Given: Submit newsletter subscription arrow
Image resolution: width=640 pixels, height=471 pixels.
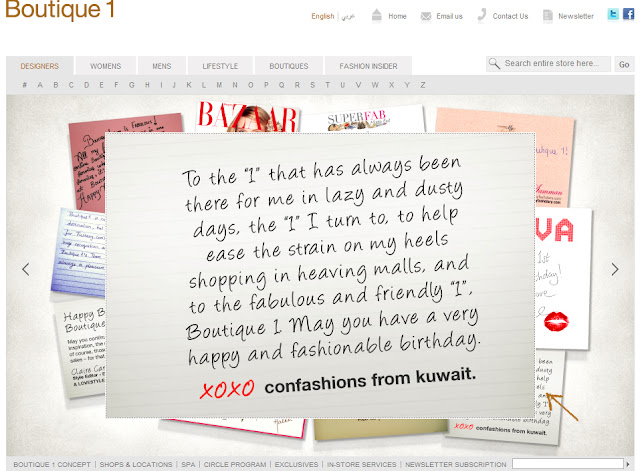Looking at the screenshot, I should pos(628,464).
